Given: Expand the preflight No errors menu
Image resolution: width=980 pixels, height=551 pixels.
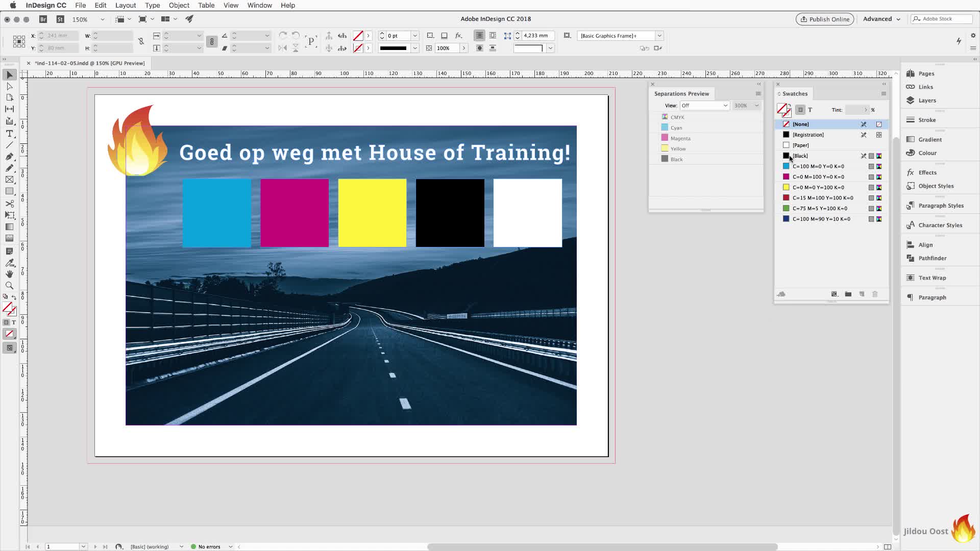Looking at the screenshot, I should 230,546.
